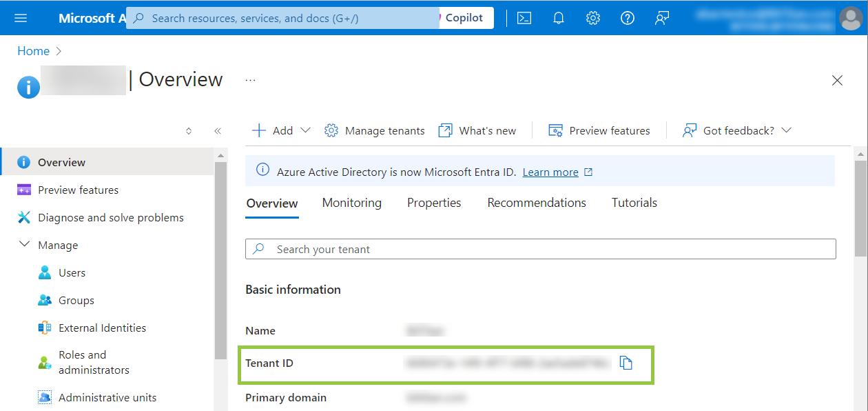The width and height of the screenshot is (868, 411).
Task: Collapse the sidebar with double chevron
Action: [x=218, y=131]
